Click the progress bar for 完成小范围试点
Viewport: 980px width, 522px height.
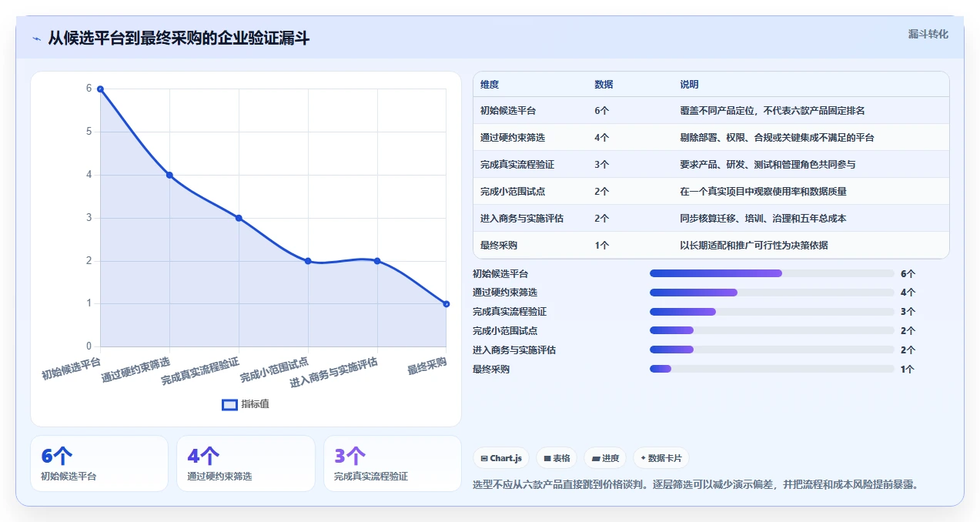771,330
